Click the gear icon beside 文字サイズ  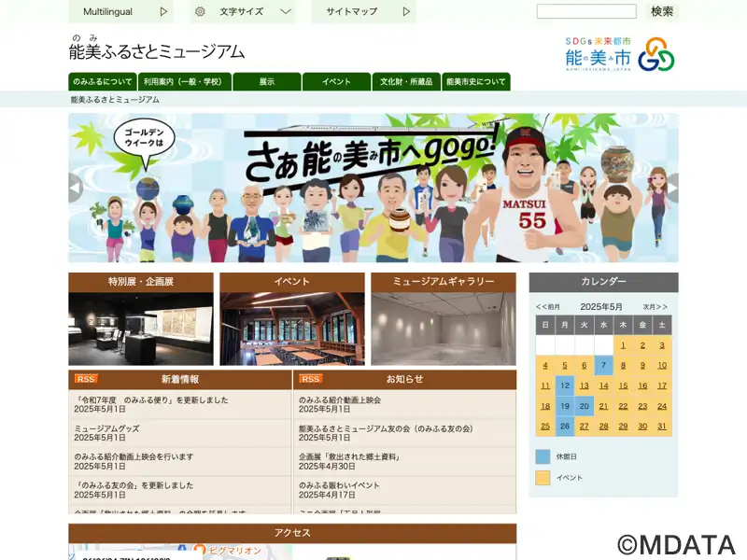click(200, 11)
